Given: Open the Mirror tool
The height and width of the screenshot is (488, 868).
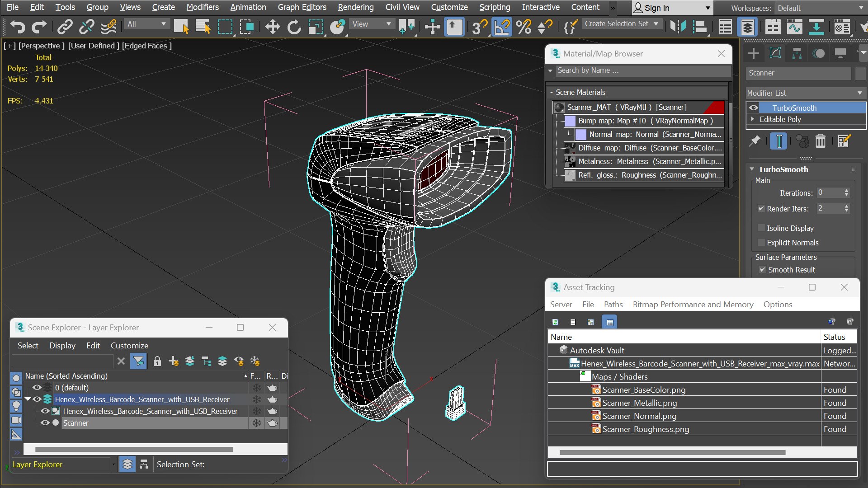Looking at the screenshot, I should [678, 27].
